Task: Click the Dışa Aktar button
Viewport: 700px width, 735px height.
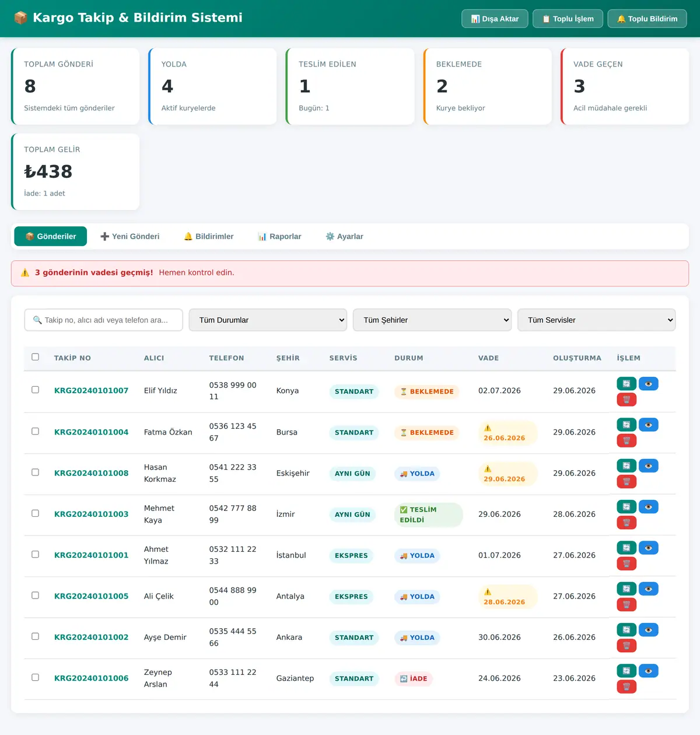Action: point(495,19)
